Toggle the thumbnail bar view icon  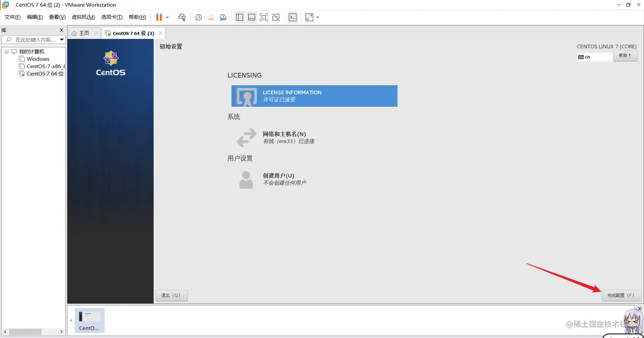click(251, 17)
